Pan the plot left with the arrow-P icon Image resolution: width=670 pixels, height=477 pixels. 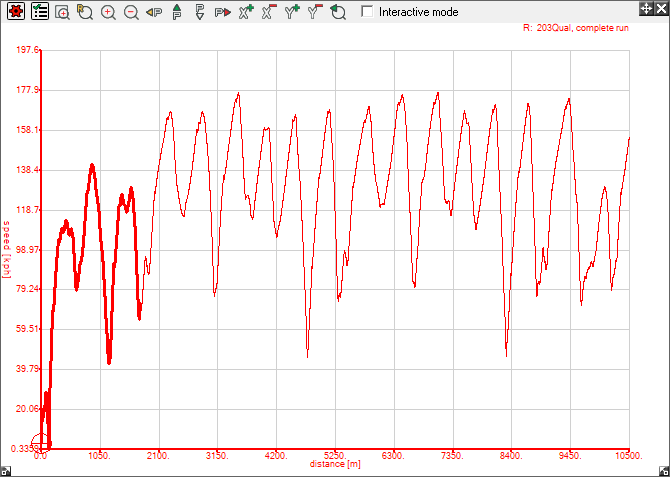click(x=154, y=12)
